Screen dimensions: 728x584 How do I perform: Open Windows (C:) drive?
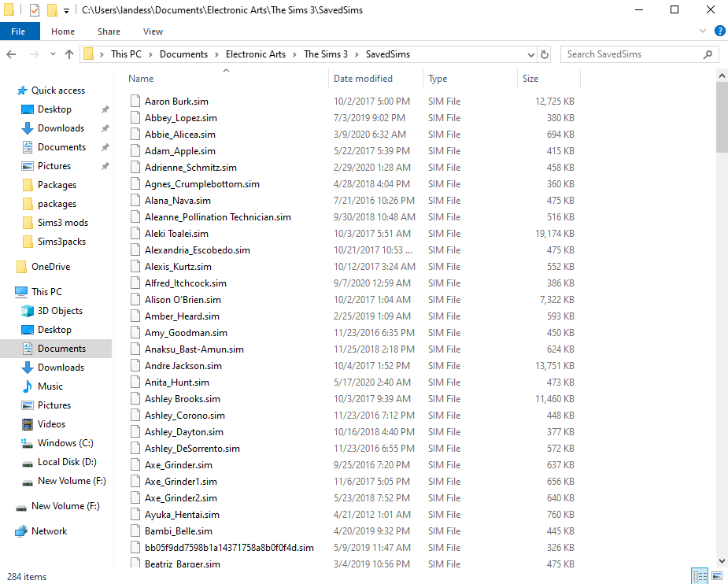(65, 443)
